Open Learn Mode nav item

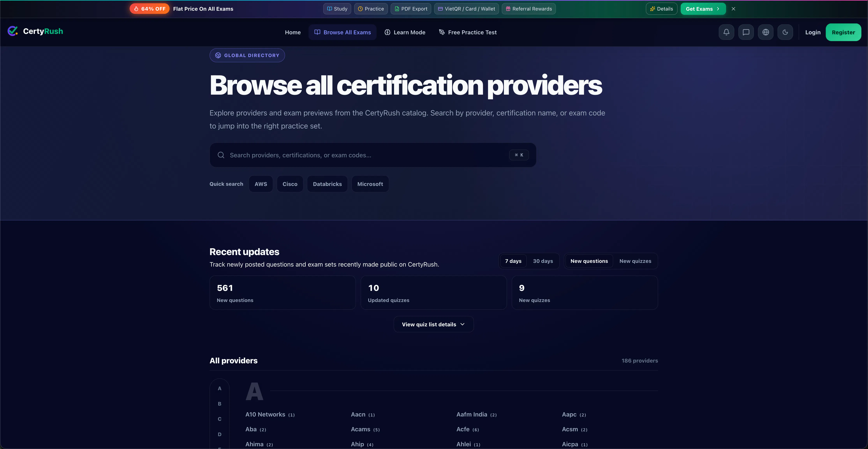(405, 32)
